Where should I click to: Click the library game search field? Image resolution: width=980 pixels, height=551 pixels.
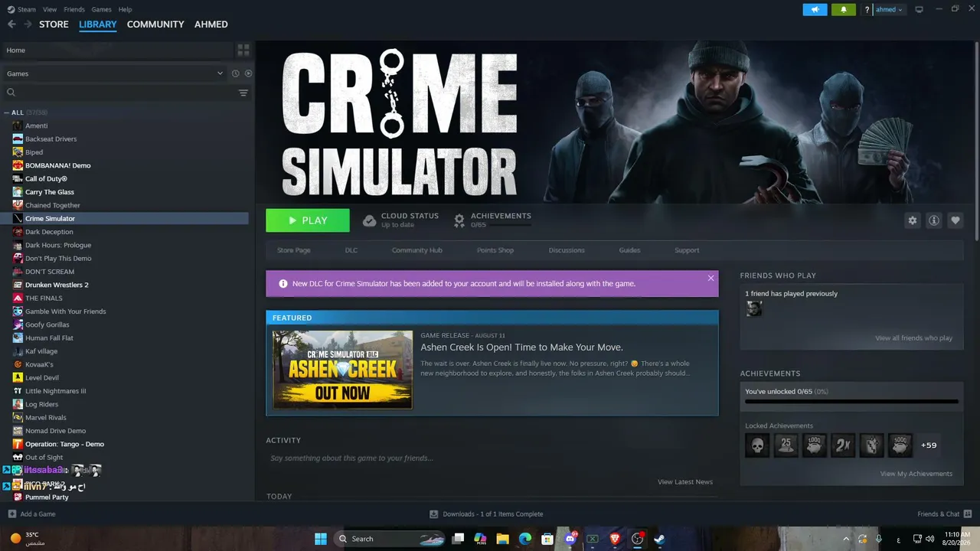pyautogui.click(x=122, y=93)
